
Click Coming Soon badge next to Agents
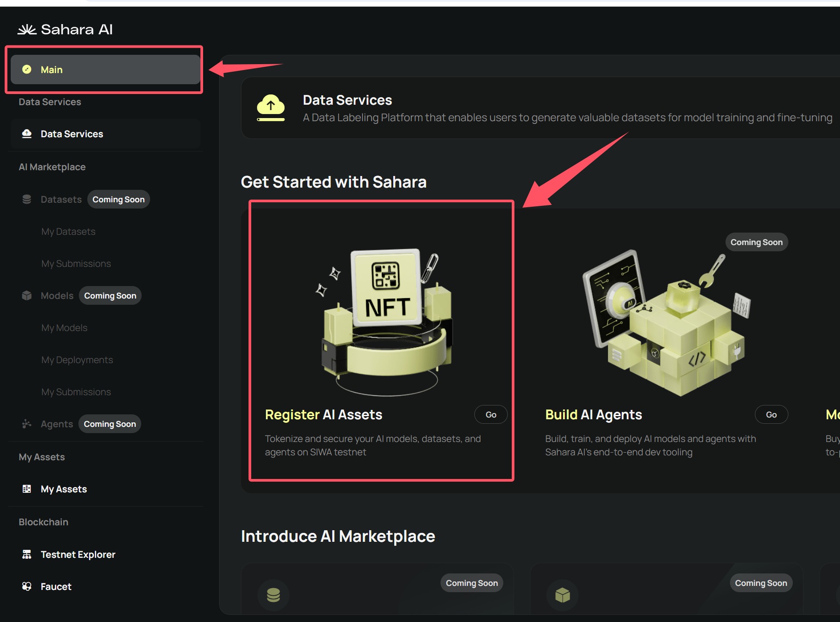pos(110,424)
